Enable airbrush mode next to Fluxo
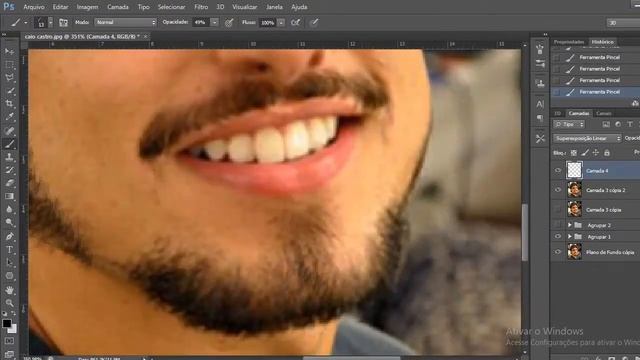Image resolution: width=640 pixels, height=360 pixels. pyautogui.click(x=296, y=22)
